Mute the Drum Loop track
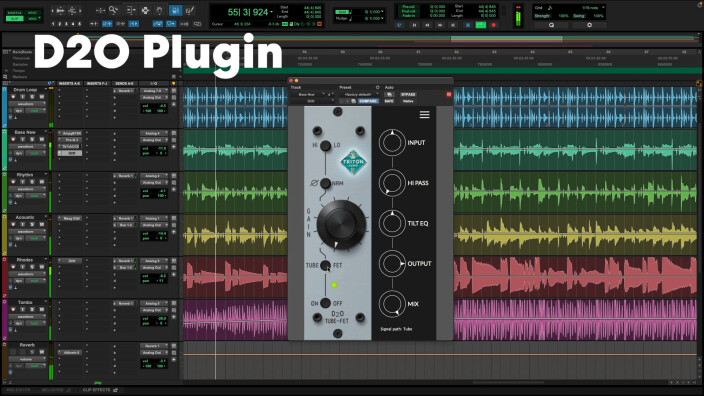 pos(41,97)
